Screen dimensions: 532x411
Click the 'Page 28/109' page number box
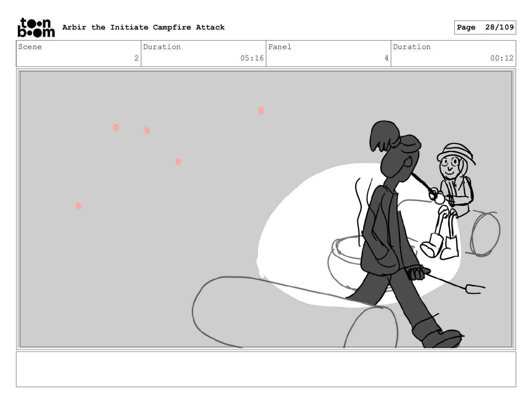pyautogui.click(x=485, y=28)
